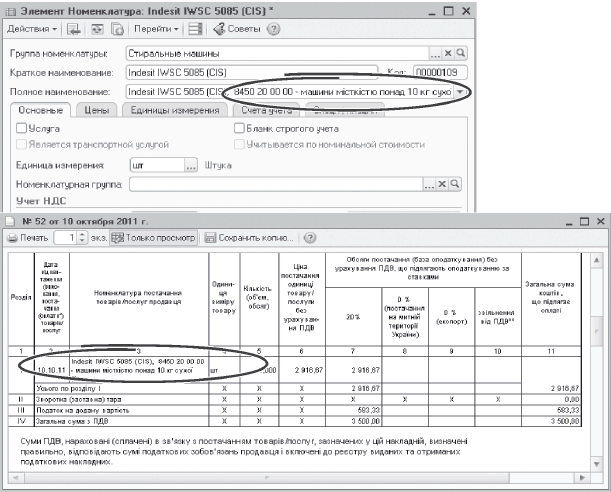This screenshot has height=492, width=611.
Task: Open the Номенклатурная группа selection ellipsis button
Action: pyautogui.click(x=430, y=185)
